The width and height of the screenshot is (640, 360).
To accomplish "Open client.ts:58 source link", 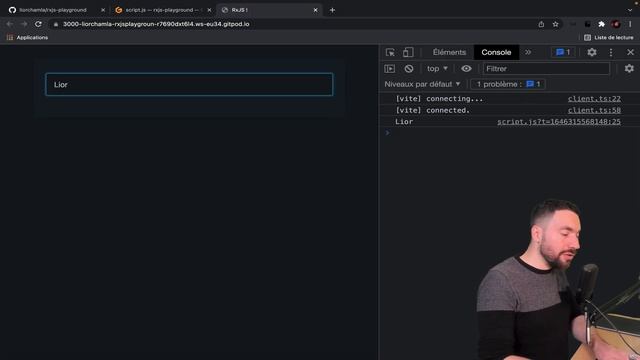I will 594,110.
